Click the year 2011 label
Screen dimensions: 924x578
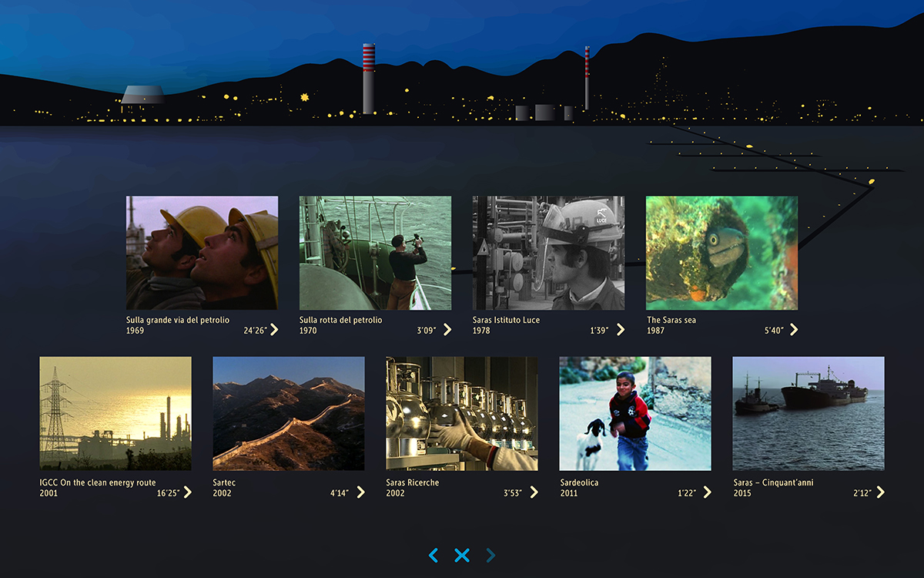point(569,493)
